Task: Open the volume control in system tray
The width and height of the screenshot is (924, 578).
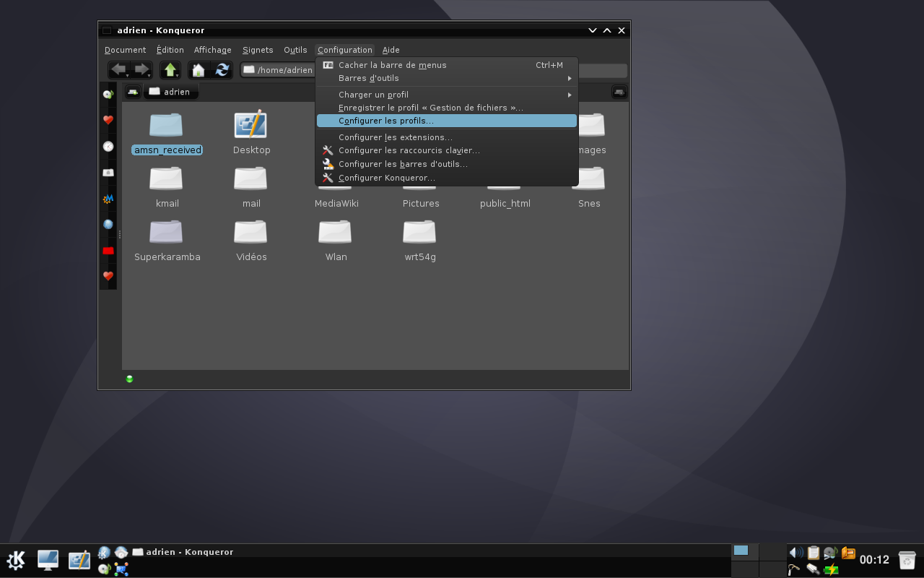Action: [x=796, y=553]
